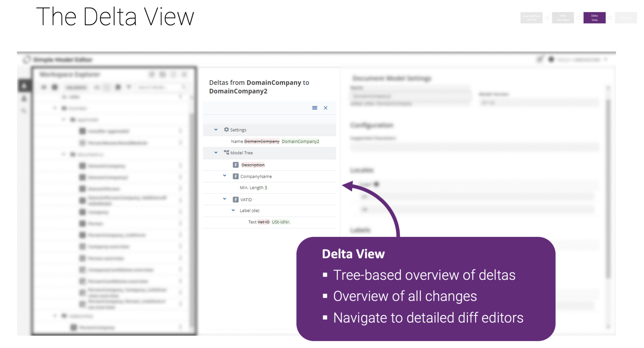Select the purple Delta View step
This screenshot has height=348, width=644.
pyautogui.click(x=594, y=18)
